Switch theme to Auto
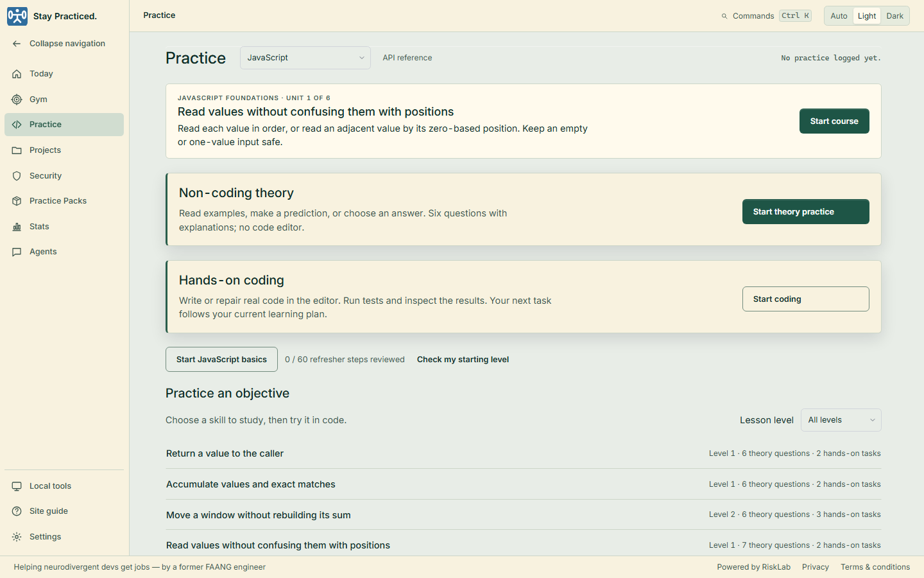 (839, 16)
